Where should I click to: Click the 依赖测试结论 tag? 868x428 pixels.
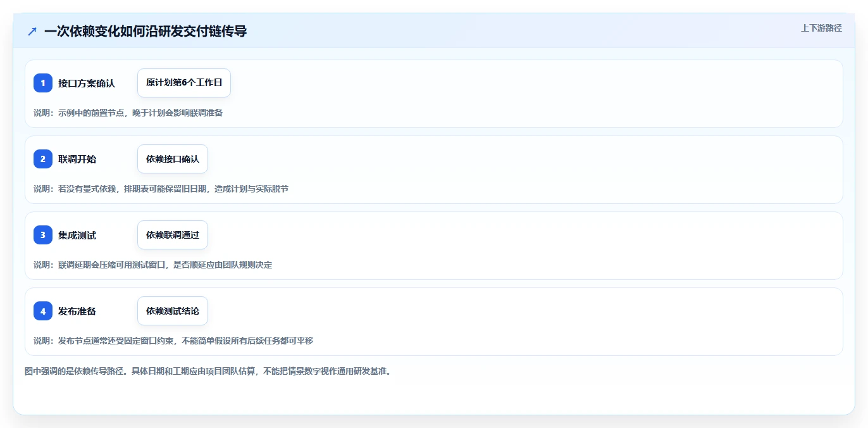173,311
